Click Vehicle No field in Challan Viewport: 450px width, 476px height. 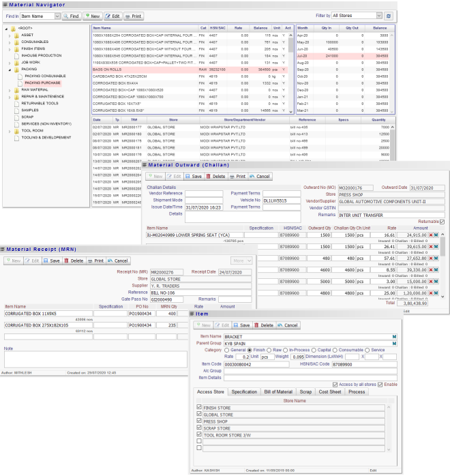(282, 200)
